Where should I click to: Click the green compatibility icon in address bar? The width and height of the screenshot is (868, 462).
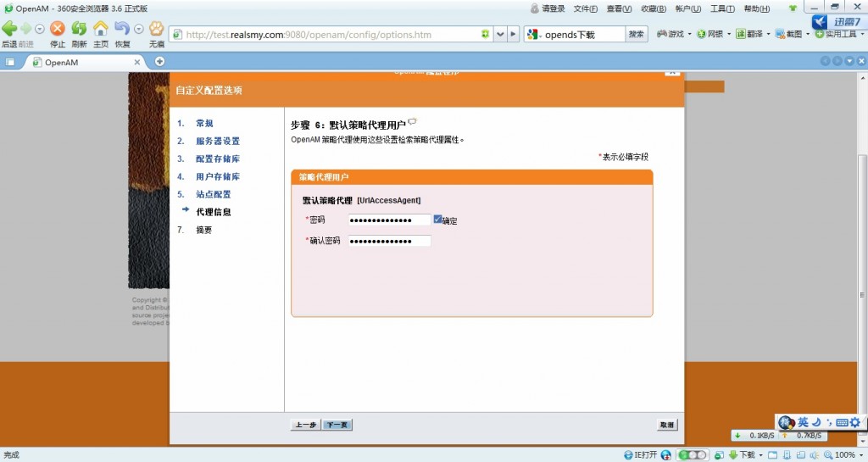point(486,34)
